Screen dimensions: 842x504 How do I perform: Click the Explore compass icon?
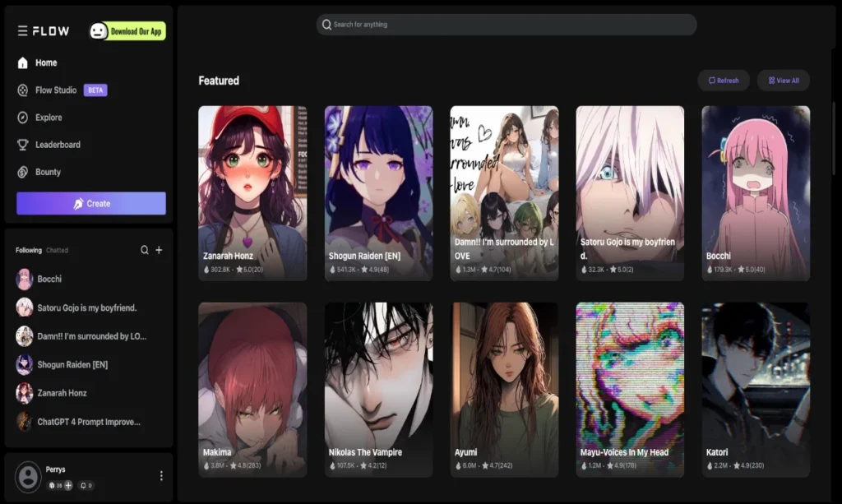23,118
